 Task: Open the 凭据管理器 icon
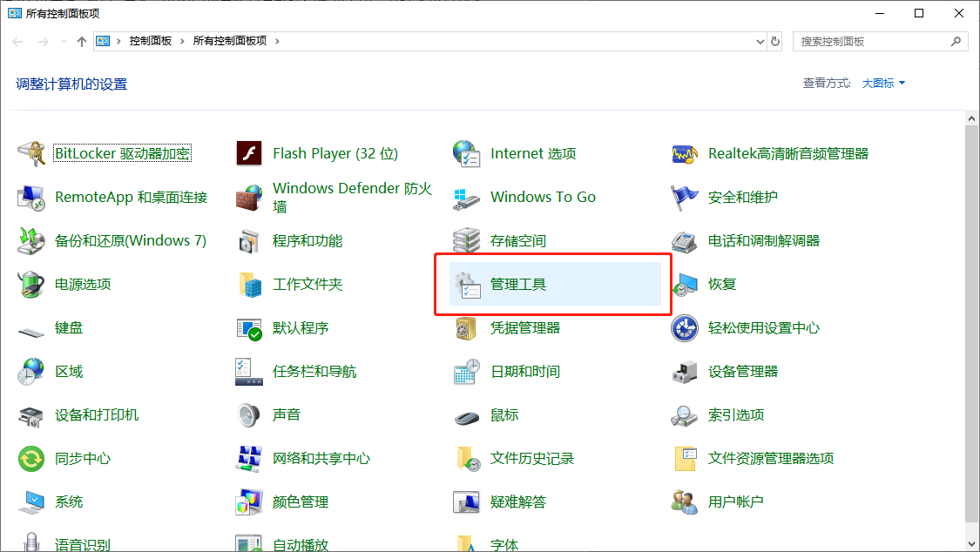[x=467, y=328]
